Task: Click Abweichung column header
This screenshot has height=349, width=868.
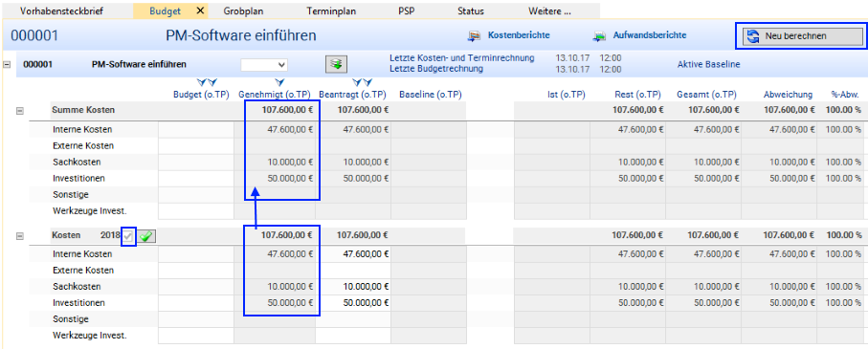Action: coord(789,95)
